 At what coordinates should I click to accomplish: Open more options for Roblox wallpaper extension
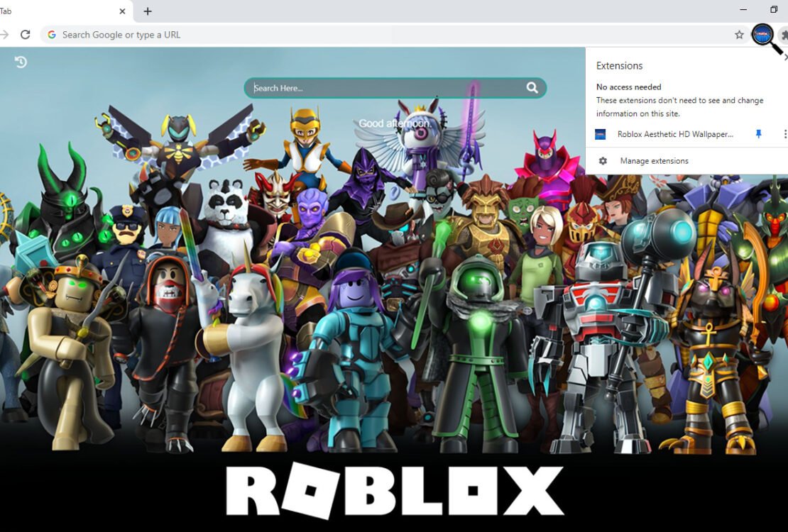784,134
